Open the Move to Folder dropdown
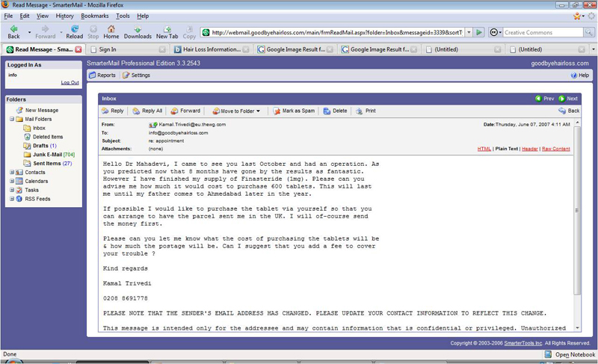This screenshot has height=364, width=598. tap(237, 111)
